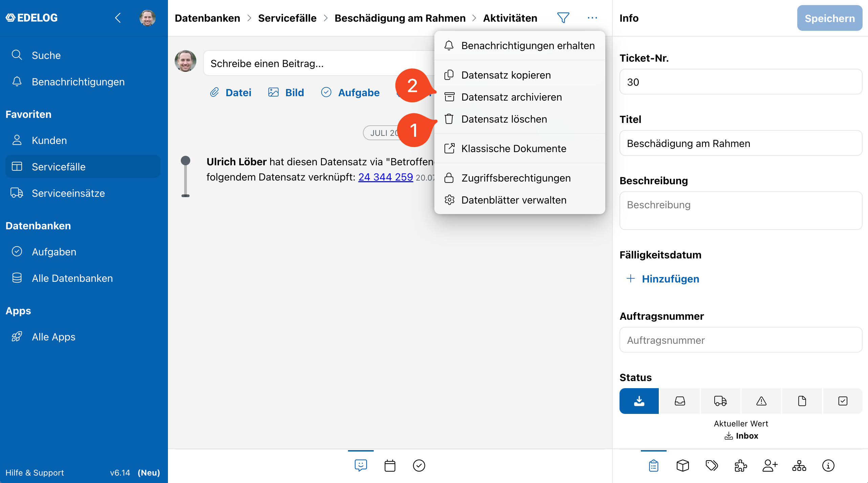
Task: Select the warning triangle status option
Action: pos(761,401)
